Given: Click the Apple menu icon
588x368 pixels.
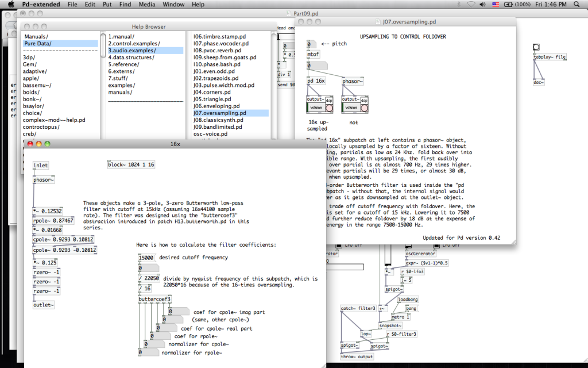Looking at the screenshot, I should (x=10, y=5).
